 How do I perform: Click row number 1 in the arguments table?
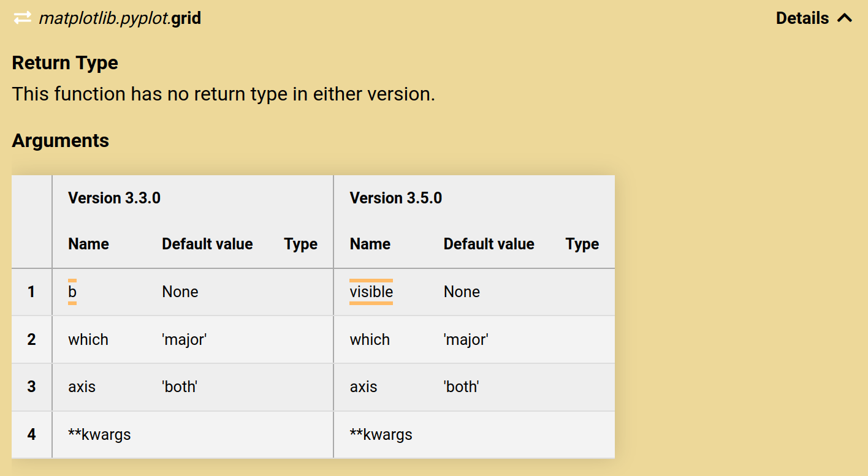click(x=31, y=292)
